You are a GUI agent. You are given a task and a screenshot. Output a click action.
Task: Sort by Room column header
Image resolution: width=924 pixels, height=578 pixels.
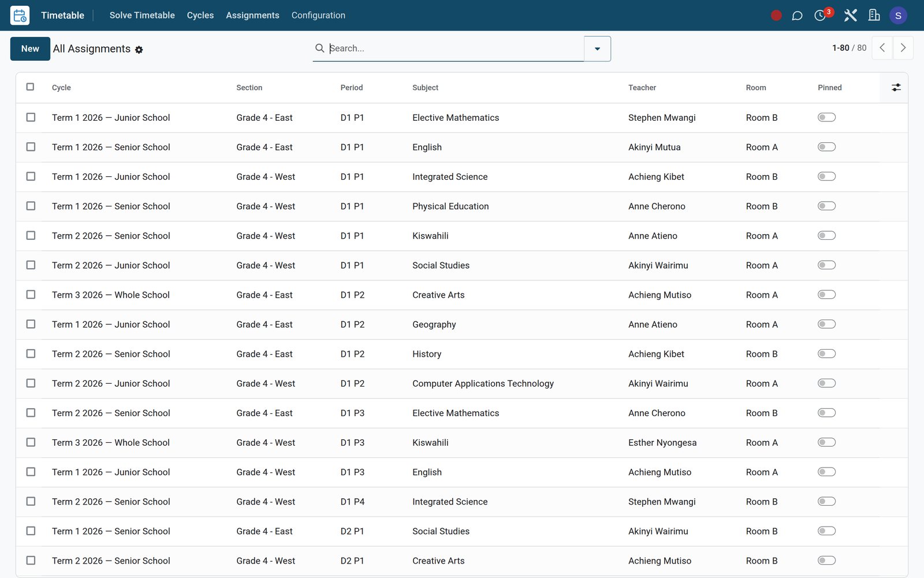pos(756,87)
